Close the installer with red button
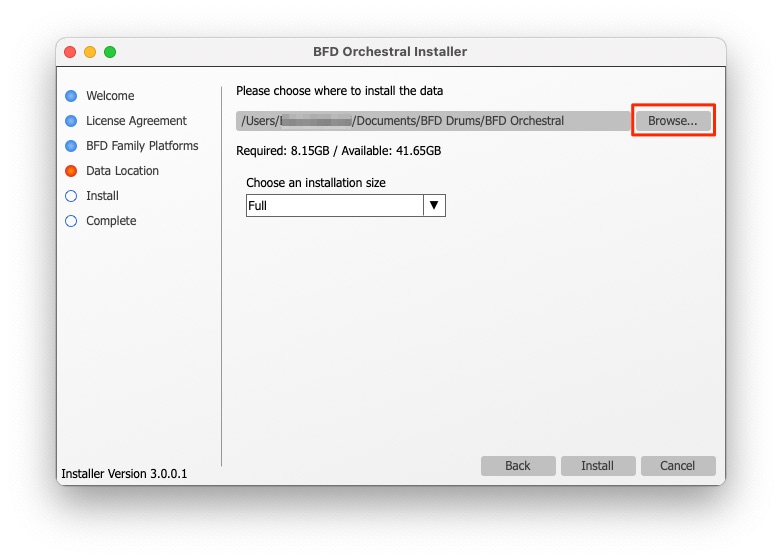Screen dimensions: 782x560 click(70, 52)
